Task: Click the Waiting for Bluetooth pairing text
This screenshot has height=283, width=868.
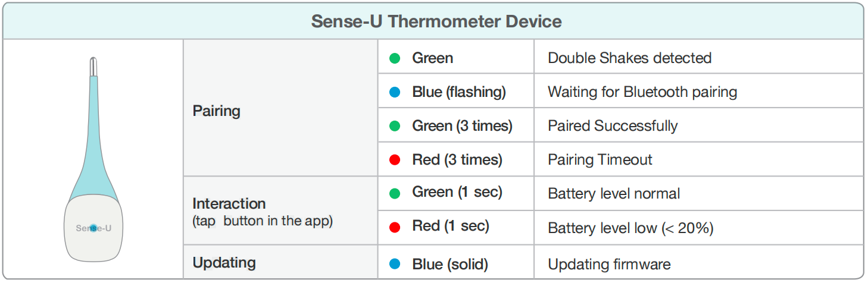Action: point(642,92)
